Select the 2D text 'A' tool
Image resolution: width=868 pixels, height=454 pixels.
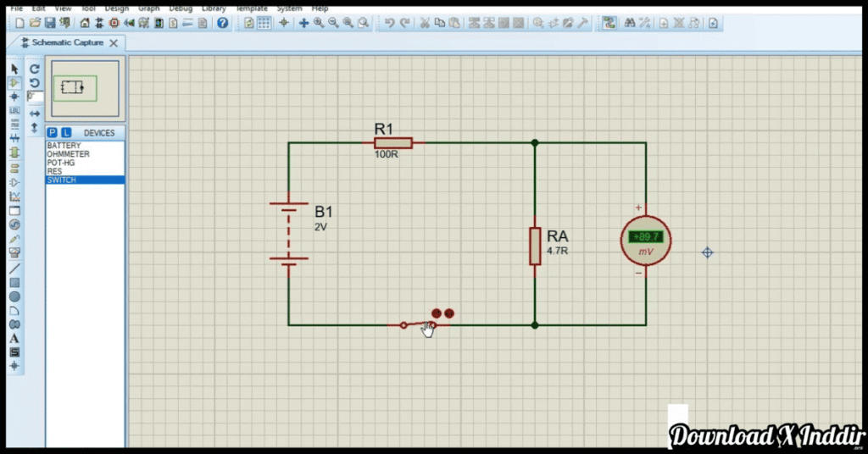tap(14, 339)
